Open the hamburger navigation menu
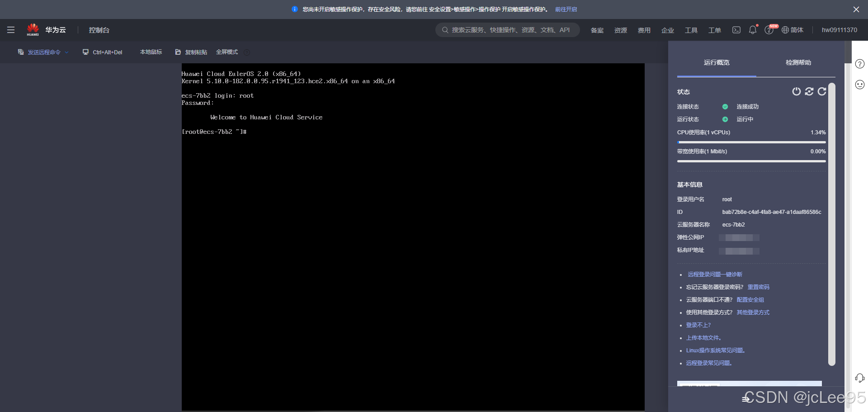The height and width of the screenshot is (412, 868). (11, 30)
